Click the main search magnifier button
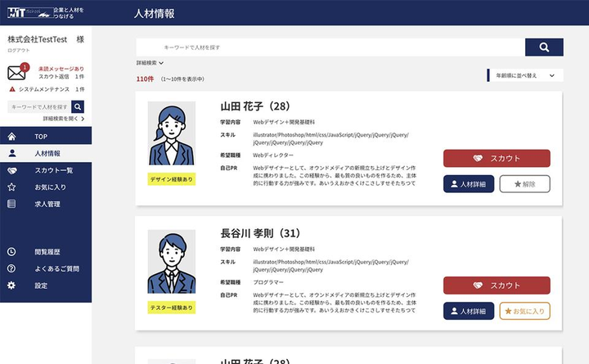Image resolution: width=589 pixels, height=364 pixels. click(544, 47)
